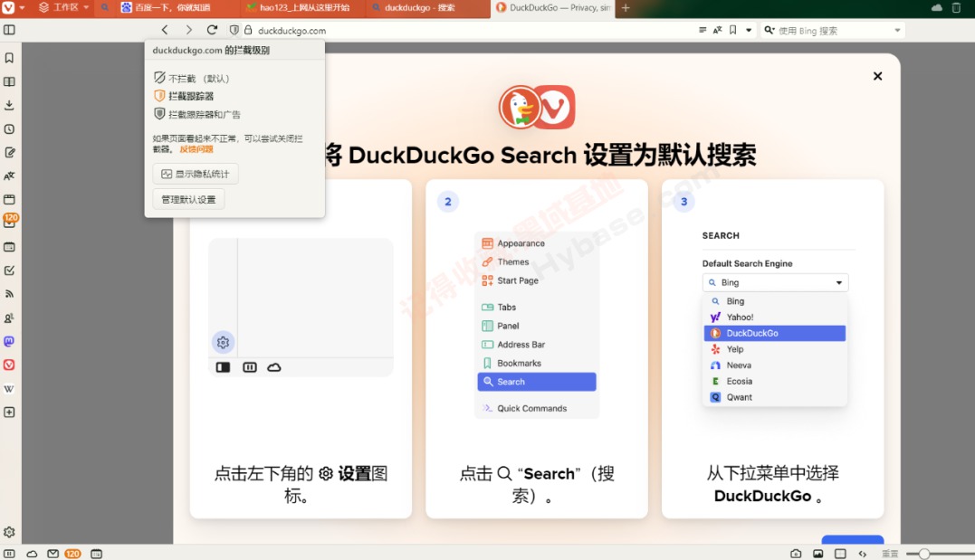
Task: Click the search engine icon in search field
Action: (x=769, y=30)
